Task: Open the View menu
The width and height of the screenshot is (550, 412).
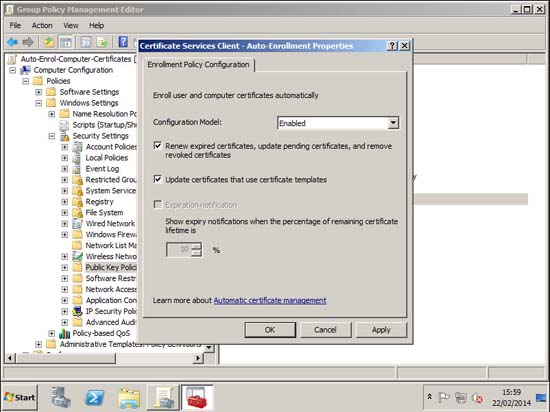Action: [71, 25]
